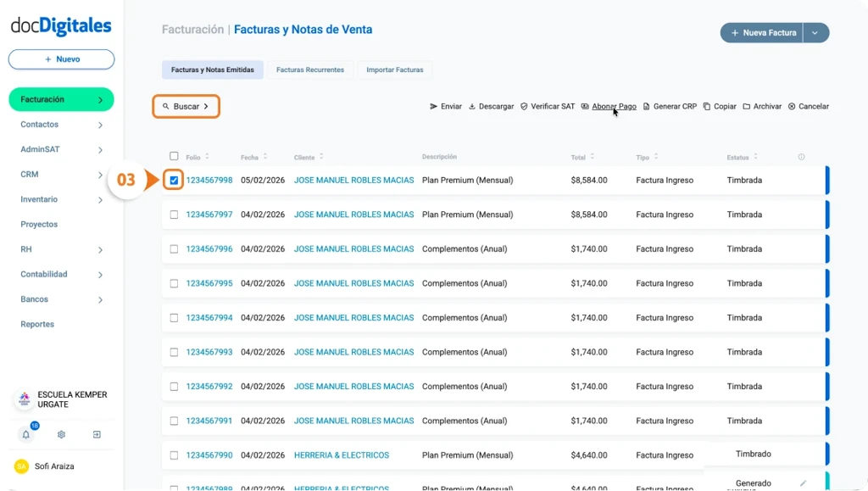Click the Descargar download icon
Viewport: 868px width, 491px height.
(472, 107)
